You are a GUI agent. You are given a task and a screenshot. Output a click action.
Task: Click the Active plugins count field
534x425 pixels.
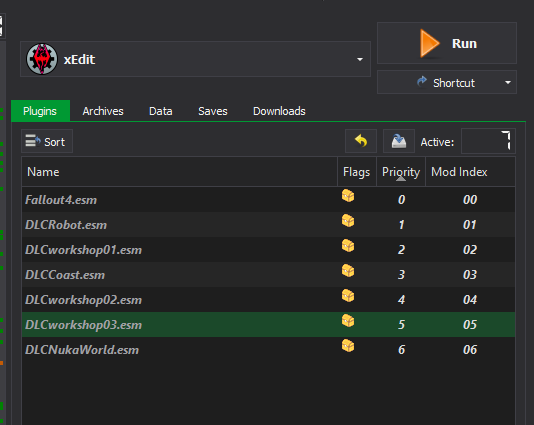click(488, 141)
